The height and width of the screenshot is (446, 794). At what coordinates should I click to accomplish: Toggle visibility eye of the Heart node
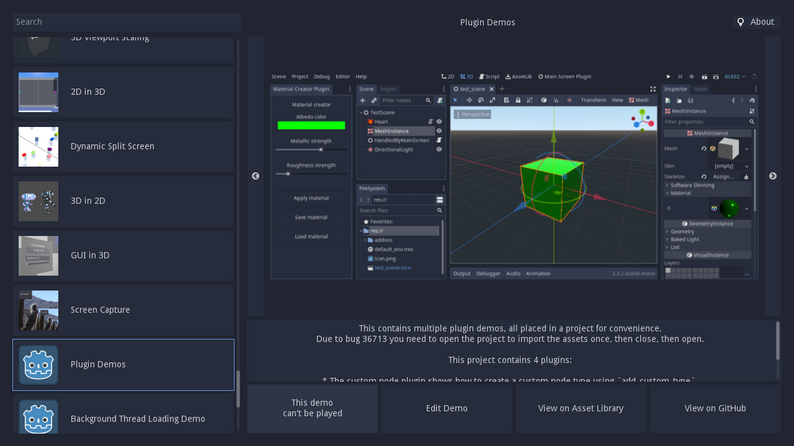point(439,121)
